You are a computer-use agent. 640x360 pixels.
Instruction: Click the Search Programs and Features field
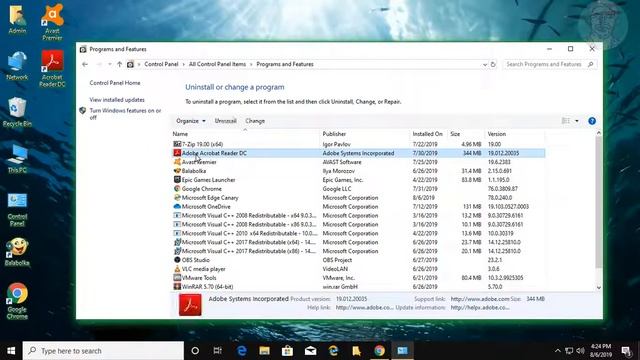pos(549,64)
